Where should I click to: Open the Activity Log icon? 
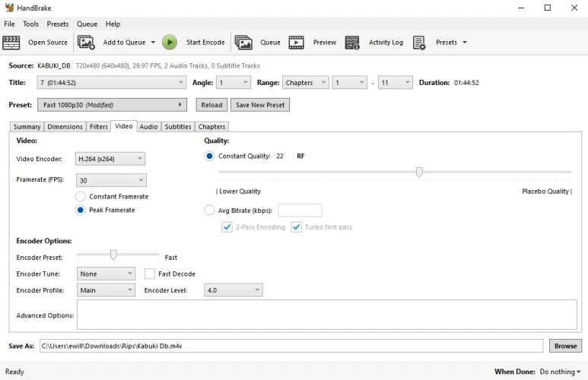(x=352, y=43)
